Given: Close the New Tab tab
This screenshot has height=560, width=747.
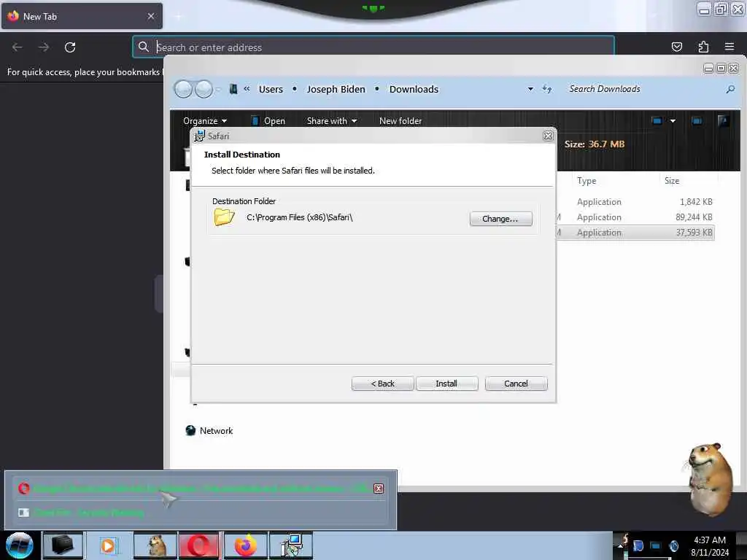Looking at the screenshot, I should [x=151, y=16].
